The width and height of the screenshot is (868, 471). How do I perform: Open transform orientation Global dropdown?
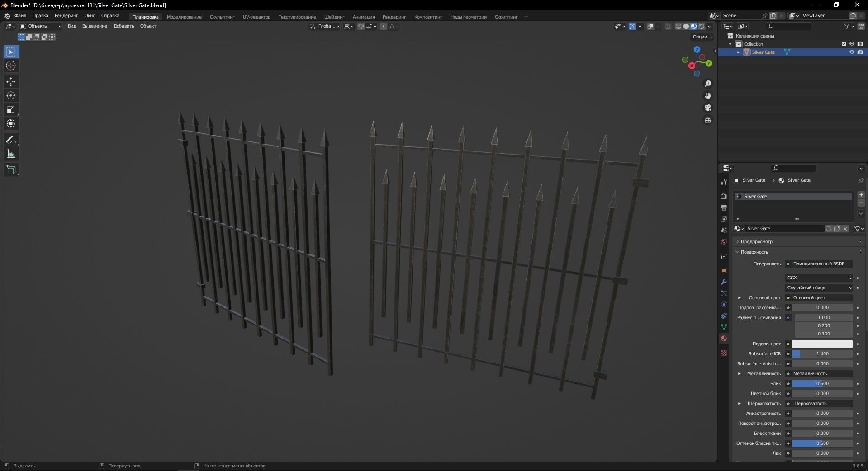pyautogui.click(x=325, y=26)
